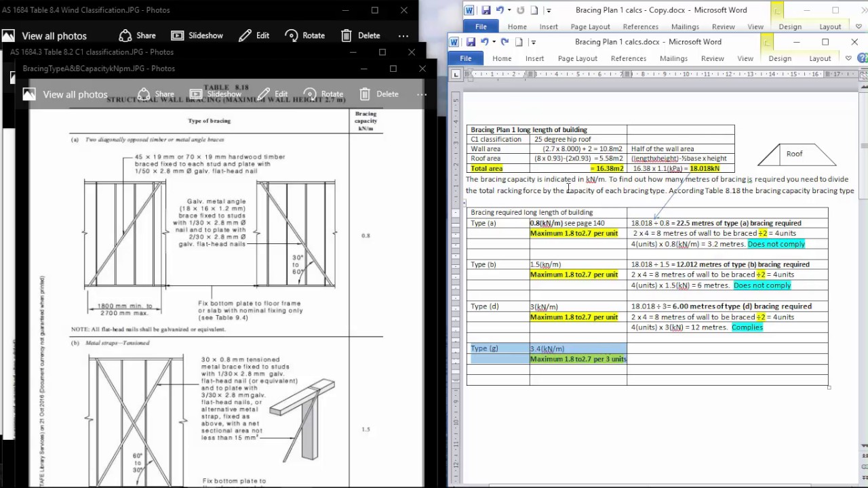Open Page Layout tab in Copy.docx window
This screenshot has width=868, height=488.
pyautogui.click(x=590, y=26)
